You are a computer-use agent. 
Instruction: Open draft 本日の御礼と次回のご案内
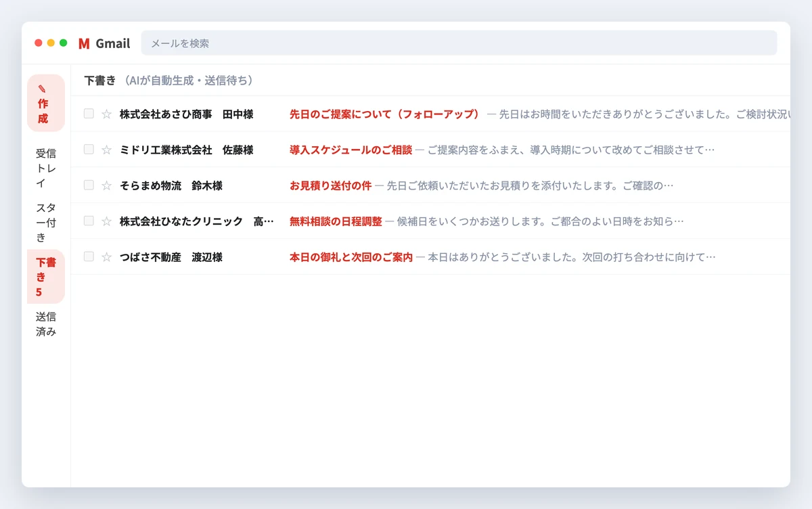[351, 257]
